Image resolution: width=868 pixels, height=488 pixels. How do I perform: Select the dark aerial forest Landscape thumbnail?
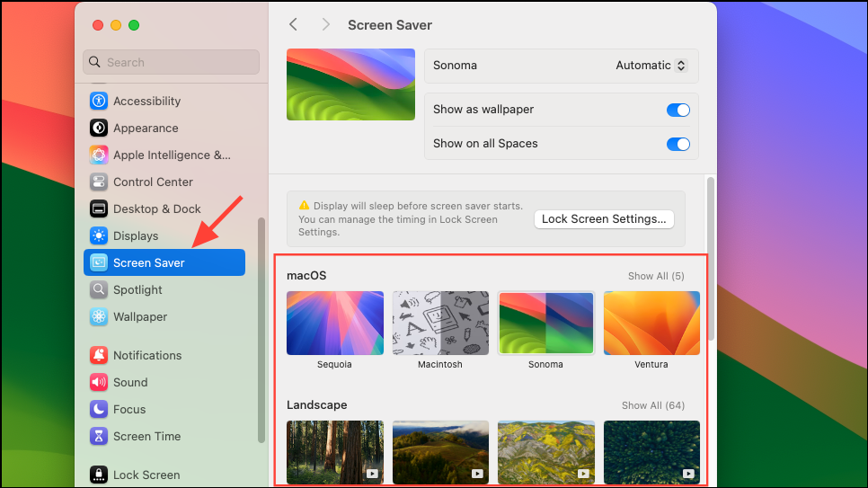[x=651, y=452]
